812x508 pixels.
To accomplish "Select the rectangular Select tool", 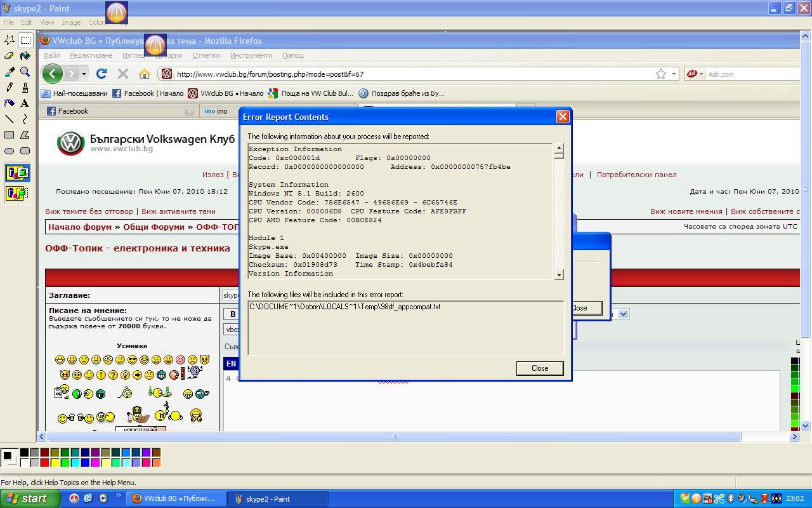I will [x=25, y=40].
